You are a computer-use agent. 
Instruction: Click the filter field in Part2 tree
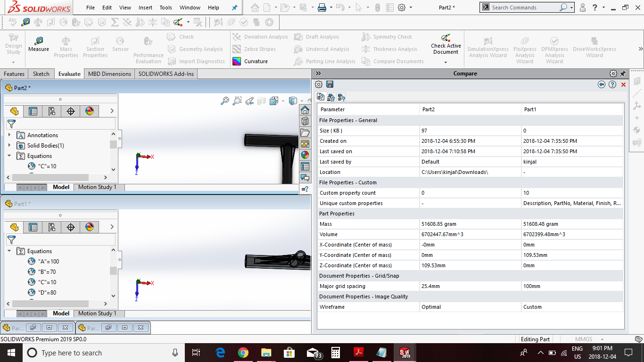click(60, 123)
